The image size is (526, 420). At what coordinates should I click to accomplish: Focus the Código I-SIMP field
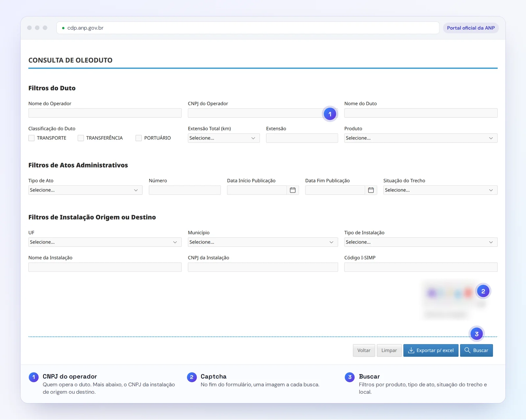(421, 267)
